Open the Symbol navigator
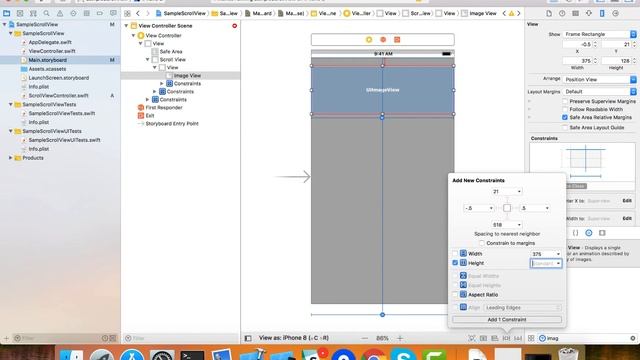 pyautogui.click(x=33, y=13)
